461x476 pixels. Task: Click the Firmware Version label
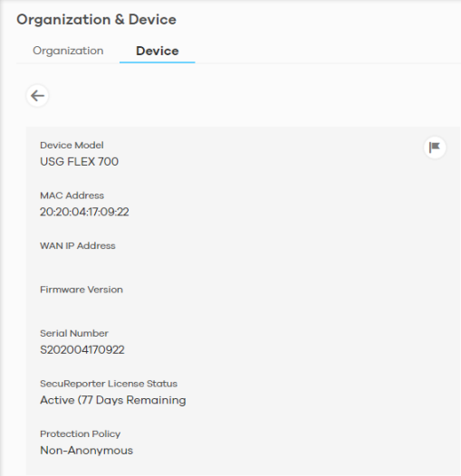82,290
